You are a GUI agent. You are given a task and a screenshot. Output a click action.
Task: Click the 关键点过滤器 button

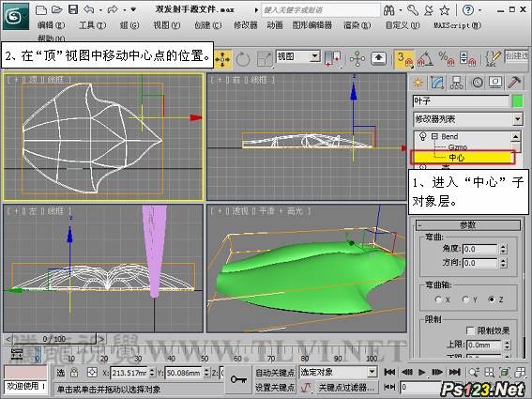tap(347, 387)
